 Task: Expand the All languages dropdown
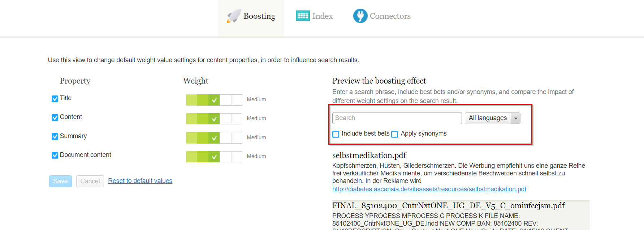(515, 118)
